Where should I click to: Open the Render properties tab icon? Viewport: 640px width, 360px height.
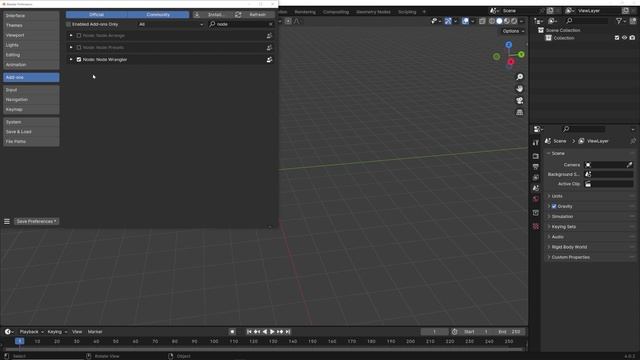point(536,156)
